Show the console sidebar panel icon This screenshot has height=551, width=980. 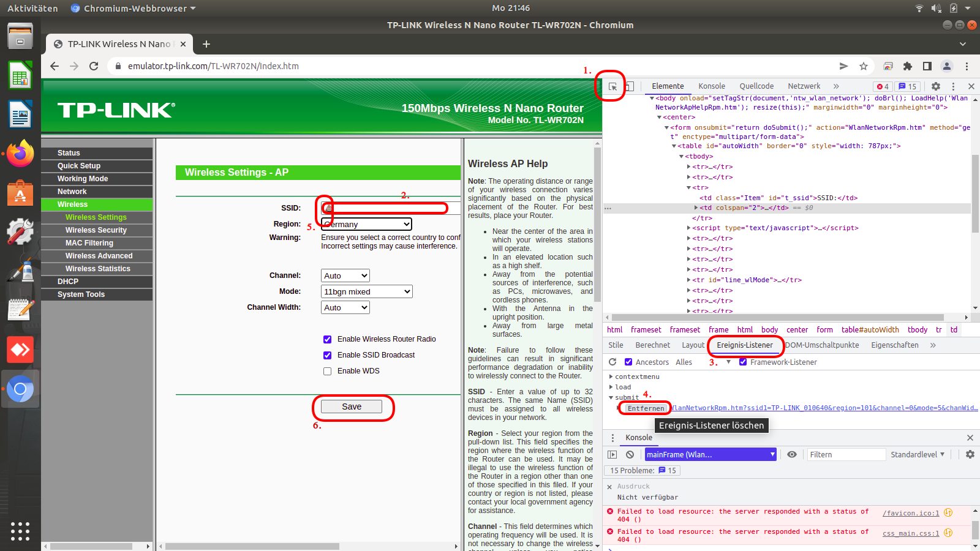tap(612, 454)
